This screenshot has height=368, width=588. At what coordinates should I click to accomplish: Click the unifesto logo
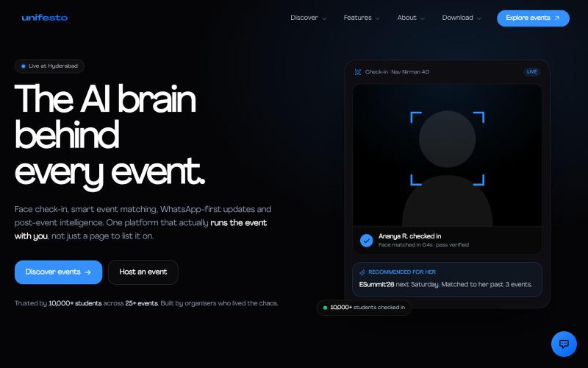(x=45, y=18)
